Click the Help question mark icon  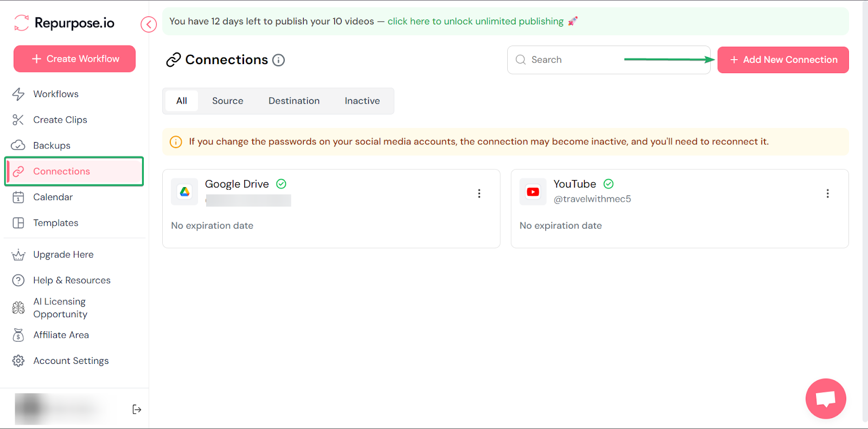pyautogui.click(x=18, y=280)
